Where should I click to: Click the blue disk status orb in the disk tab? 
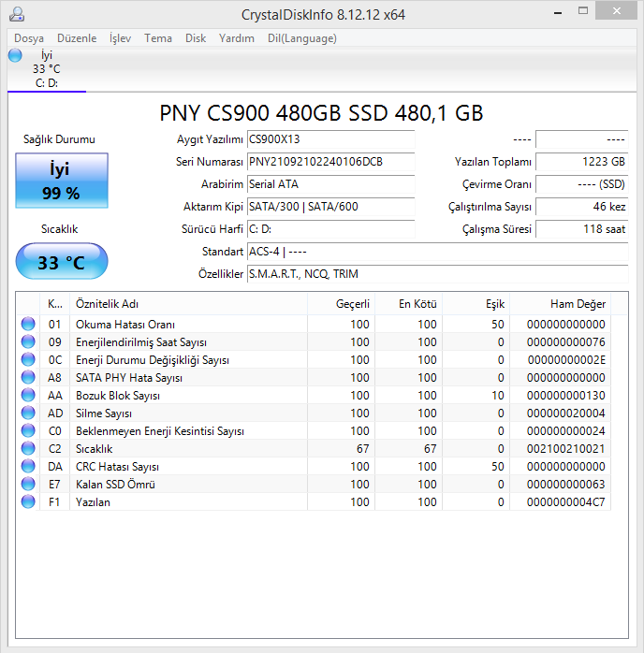pos(15,55)
